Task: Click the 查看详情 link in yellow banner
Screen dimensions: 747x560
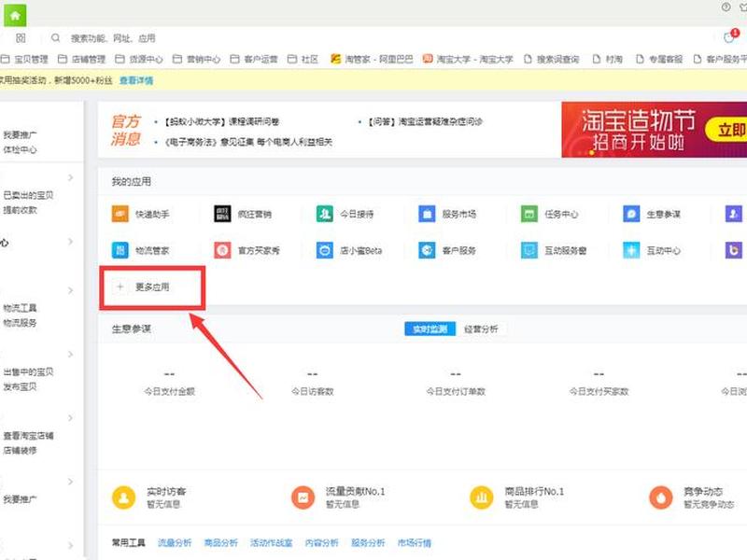Action: 136,80
